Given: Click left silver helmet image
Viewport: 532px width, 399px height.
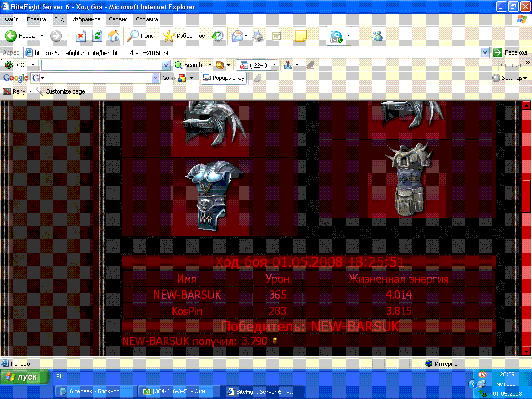Looking at the screenshot, I should (x=210, y=128).
